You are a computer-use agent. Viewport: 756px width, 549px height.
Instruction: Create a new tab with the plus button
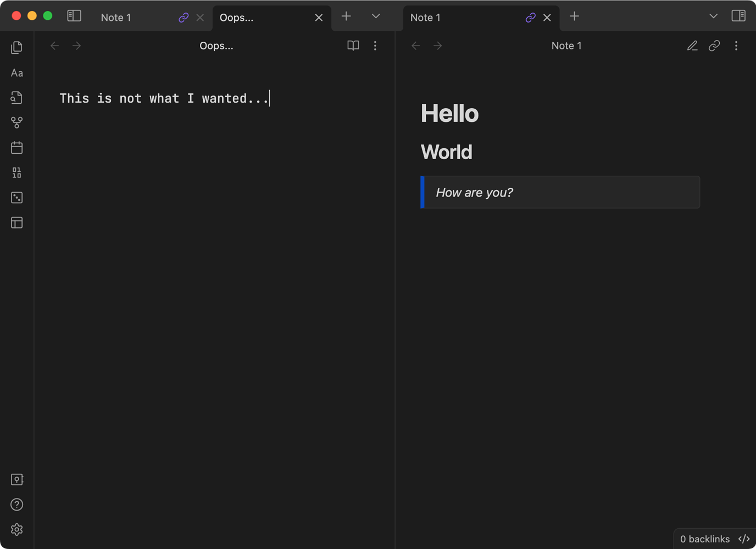click(346, 16)
